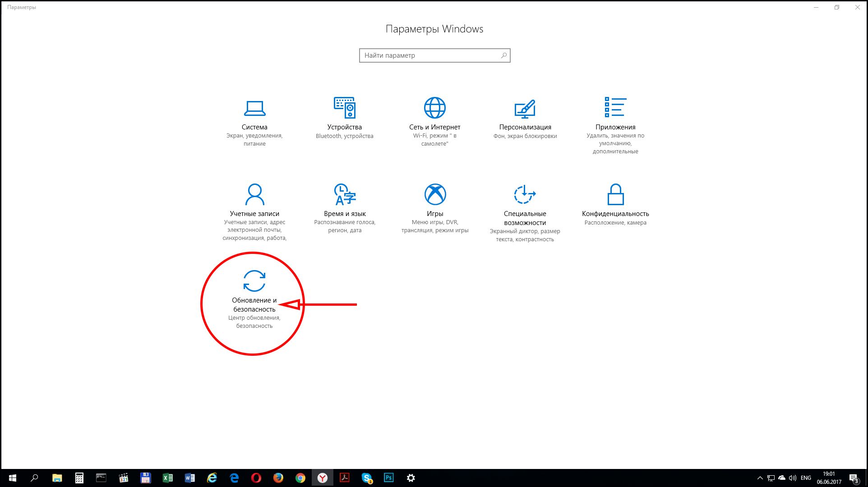Open the Система settings category
This screenshot has width=868, height=487.
254,108
